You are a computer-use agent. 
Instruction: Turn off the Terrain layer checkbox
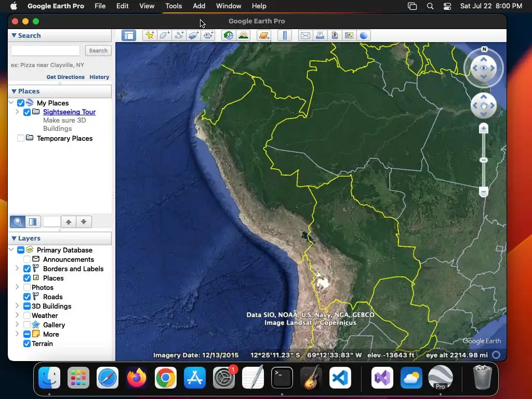tap(27, 343)
